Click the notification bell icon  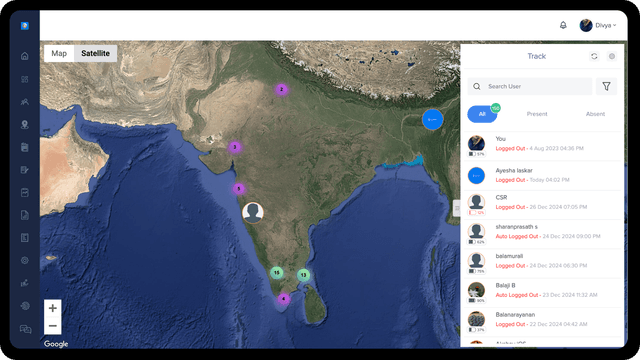pos(563,25)
